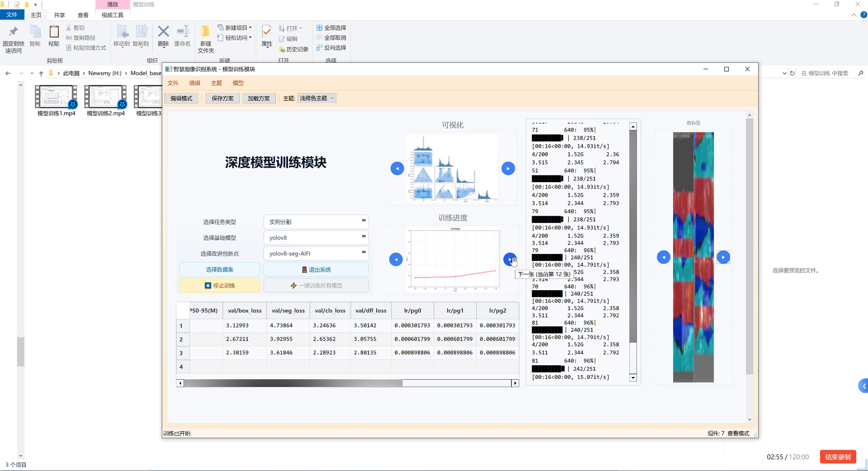Click 历史记录 in the ribbon
The height and width of the screenshot is (471, 868).
pyautogui.click(x=294, y=49)
